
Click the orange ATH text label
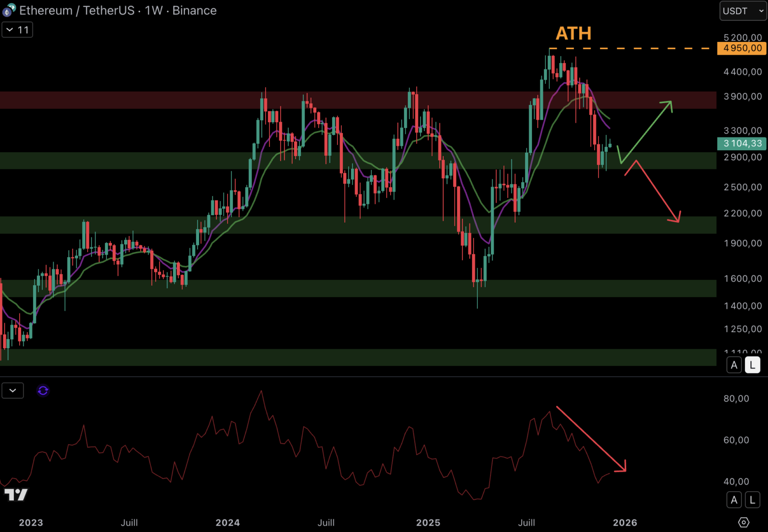573,33
